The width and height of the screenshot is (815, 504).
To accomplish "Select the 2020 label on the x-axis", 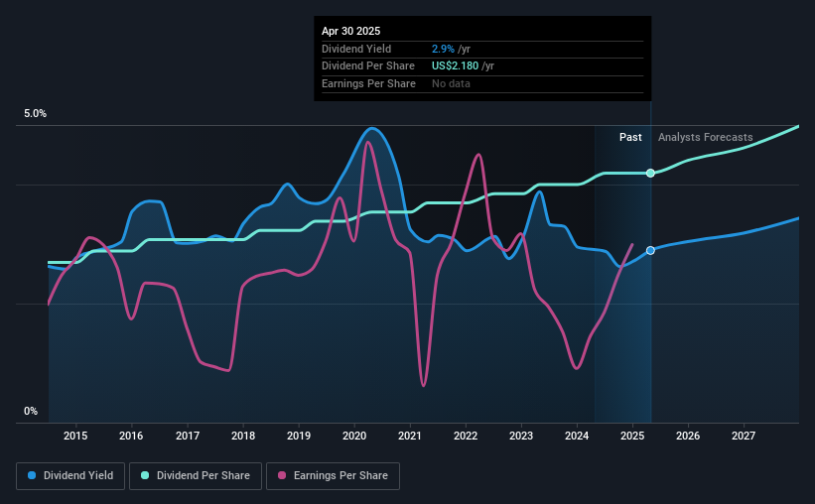I will coord(354,436).
